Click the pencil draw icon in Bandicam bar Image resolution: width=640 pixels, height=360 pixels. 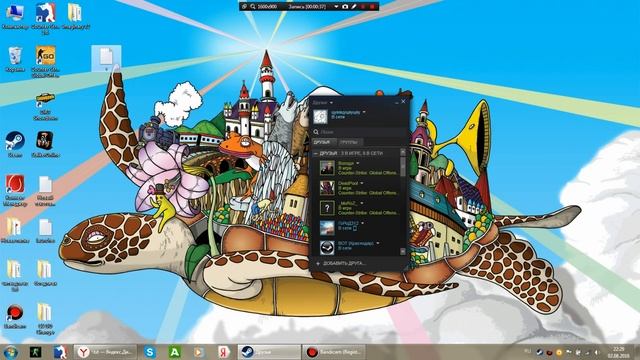click(x=354, y=7)
